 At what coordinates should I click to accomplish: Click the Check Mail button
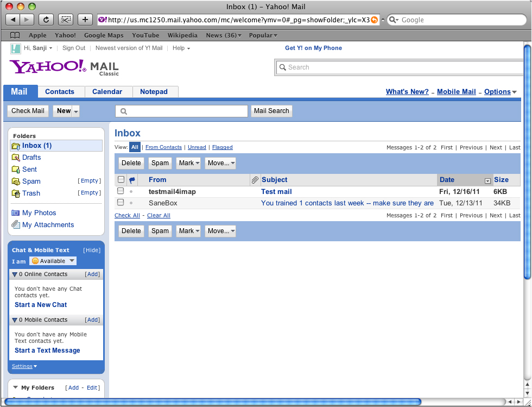click(x=28, y=111)
